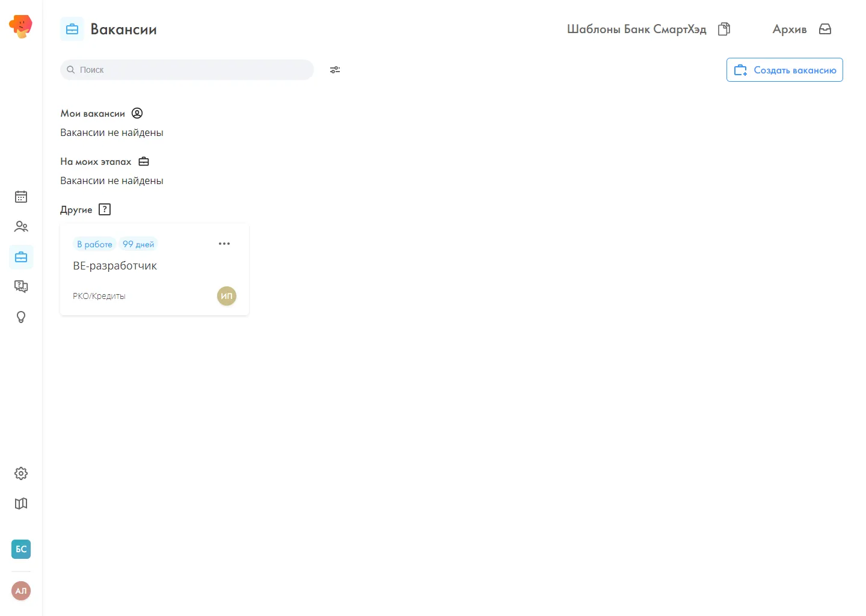866x616 pixels.
Task: Open the АЛ user avatar
Action: 21,591
